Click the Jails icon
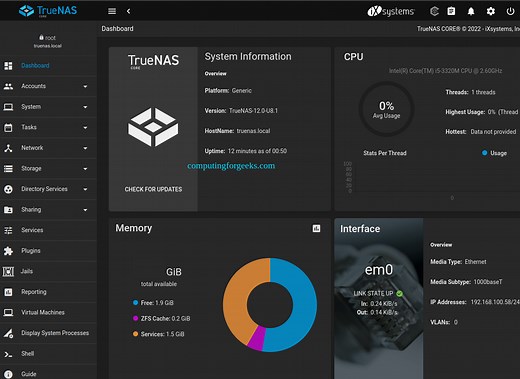The width and height of the screenshot is (520, 379). tap(8, 272)
